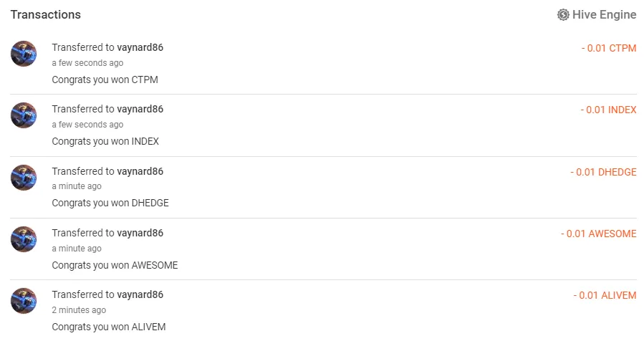Select the -0.01 CTPM amount
The image size is (644, 341).
tap(609, 48)
